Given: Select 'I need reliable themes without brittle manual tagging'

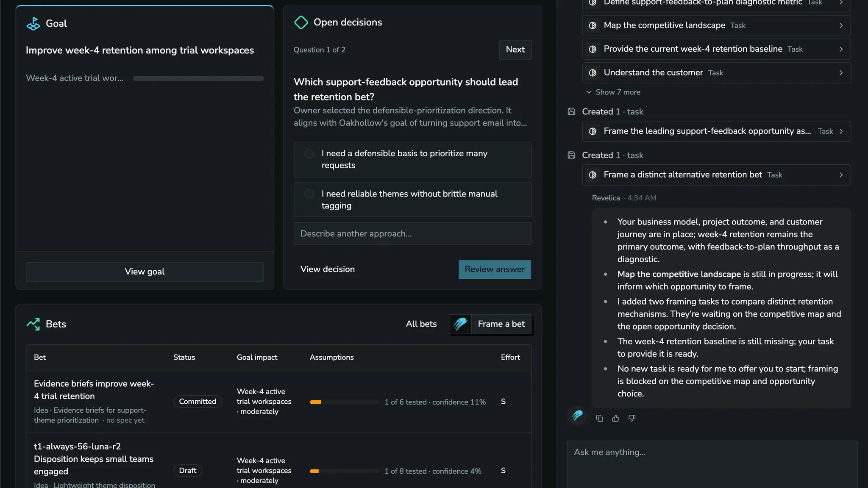Looking at the screenshot, I should 412,200.
